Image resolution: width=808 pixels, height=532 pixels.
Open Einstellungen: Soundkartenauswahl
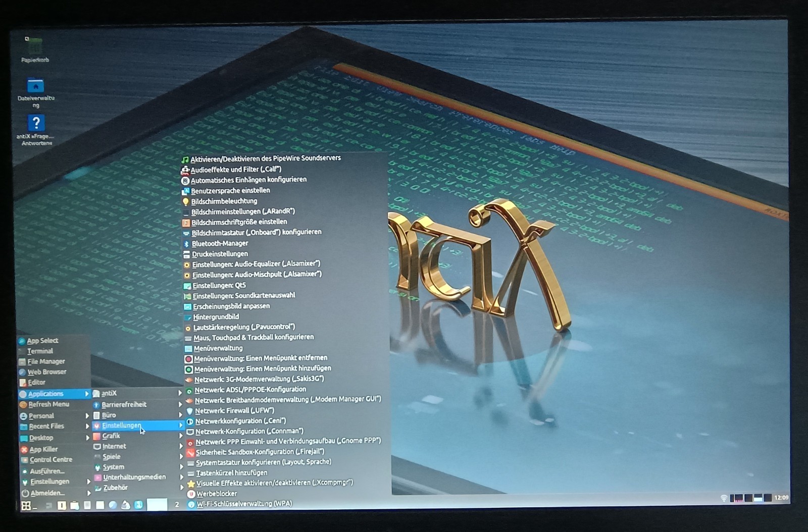[244, 296]
